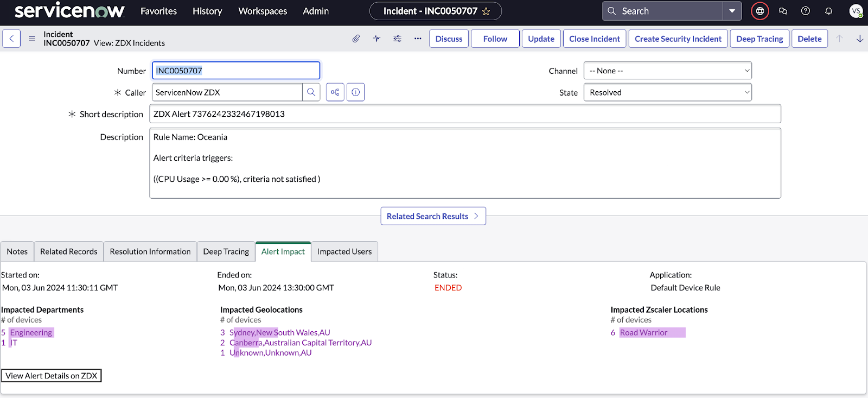Switch to the Related Records tab

[69, 251]
